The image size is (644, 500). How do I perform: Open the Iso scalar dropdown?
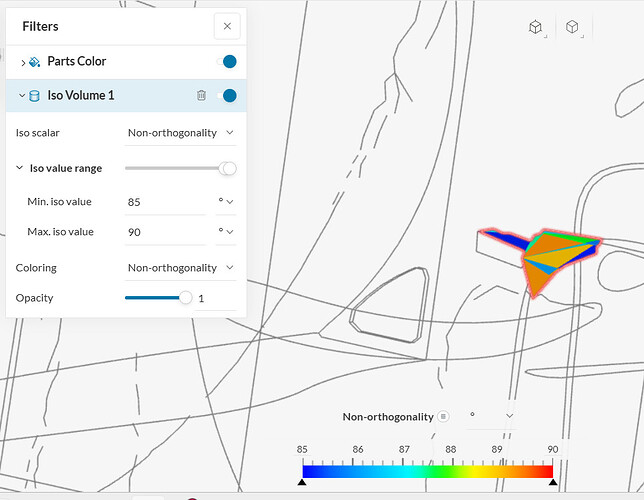pos(180,133)
